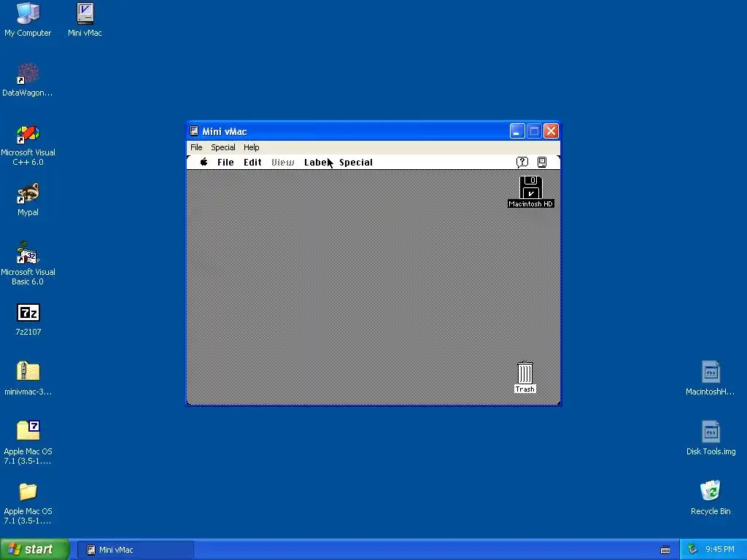Select Microsoft Visual Basic 6.0 icon

click(28, 253)
